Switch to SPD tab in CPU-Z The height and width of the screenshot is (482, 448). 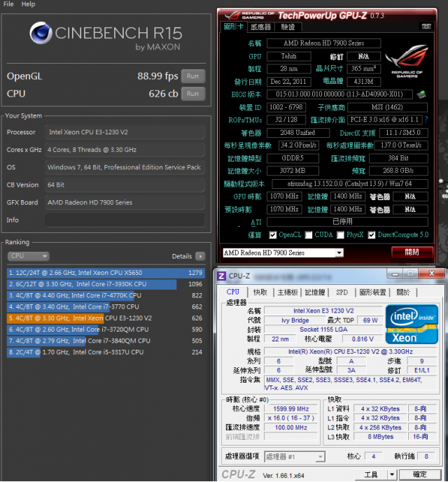342,292
